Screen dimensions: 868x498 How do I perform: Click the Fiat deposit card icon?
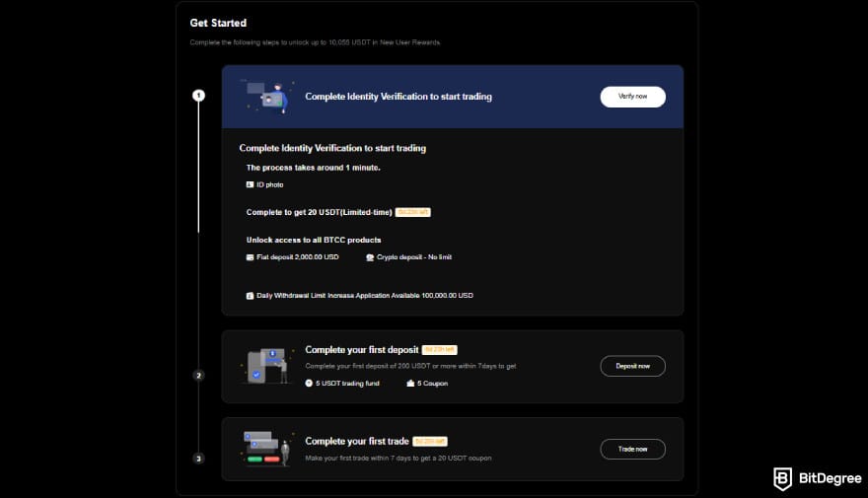pyautogui.click(x=250, y=257)
